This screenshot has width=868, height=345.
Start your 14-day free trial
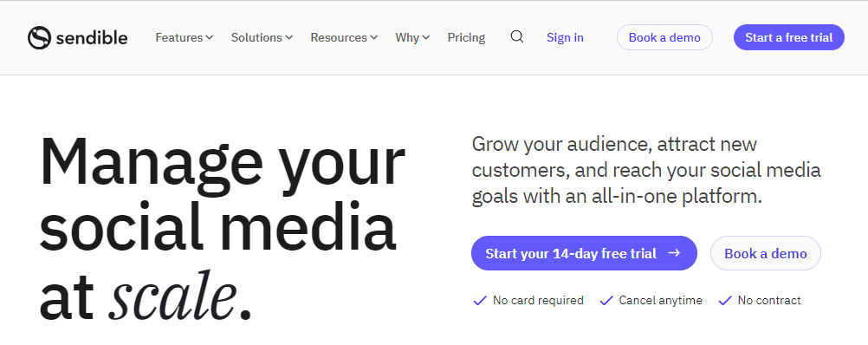pyautogui.click(x=584, y=253)
